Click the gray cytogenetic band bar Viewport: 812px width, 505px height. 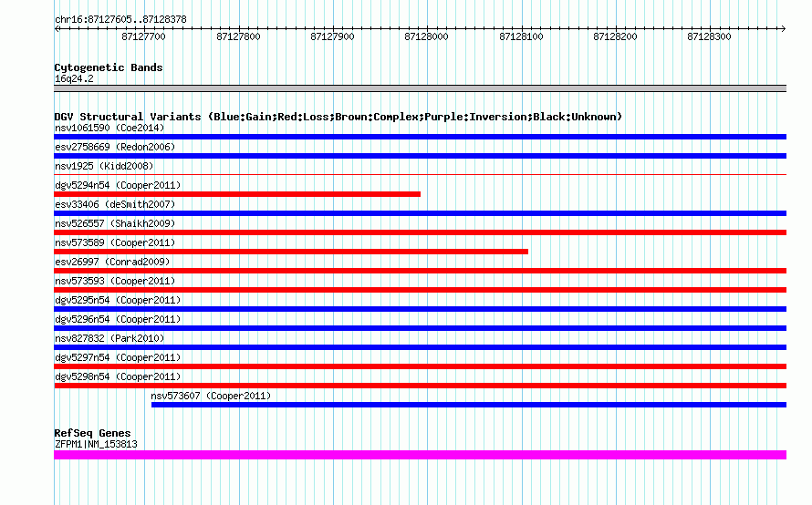pos(420,88)
